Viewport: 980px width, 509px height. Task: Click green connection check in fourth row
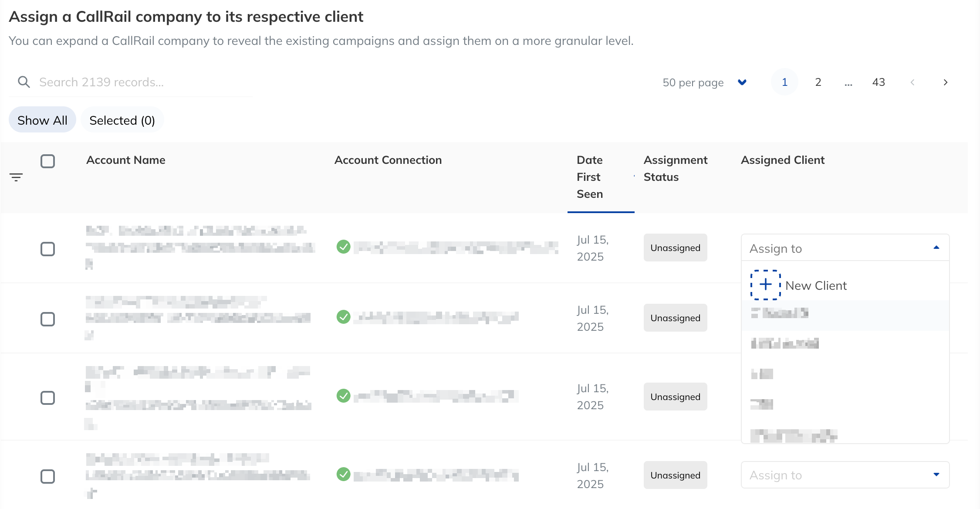pyautogui.click(x=344, y=474)
